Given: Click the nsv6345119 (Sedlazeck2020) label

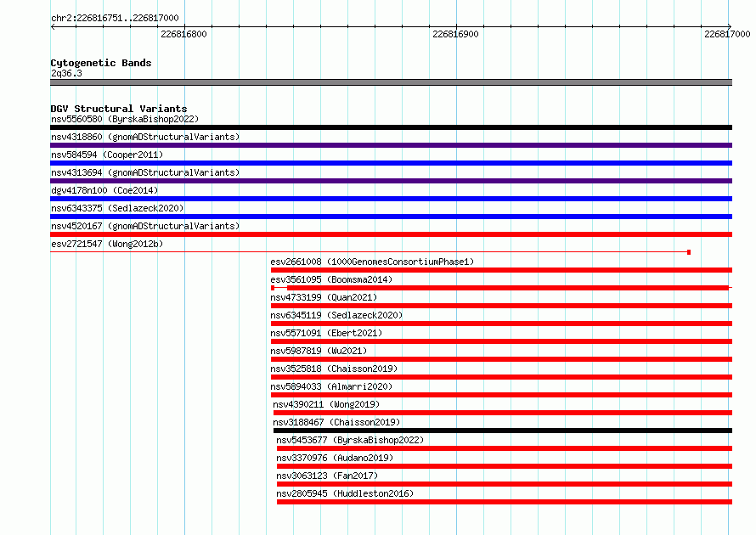Looking at the screenshot, I should (336, 315).
